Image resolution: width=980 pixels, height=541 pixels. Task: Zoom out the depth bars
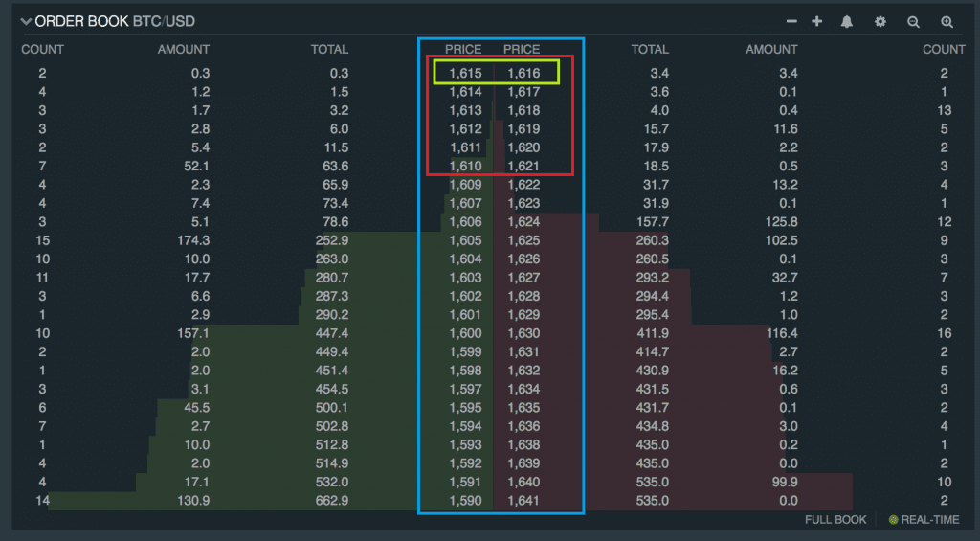(x=914, y=21)
